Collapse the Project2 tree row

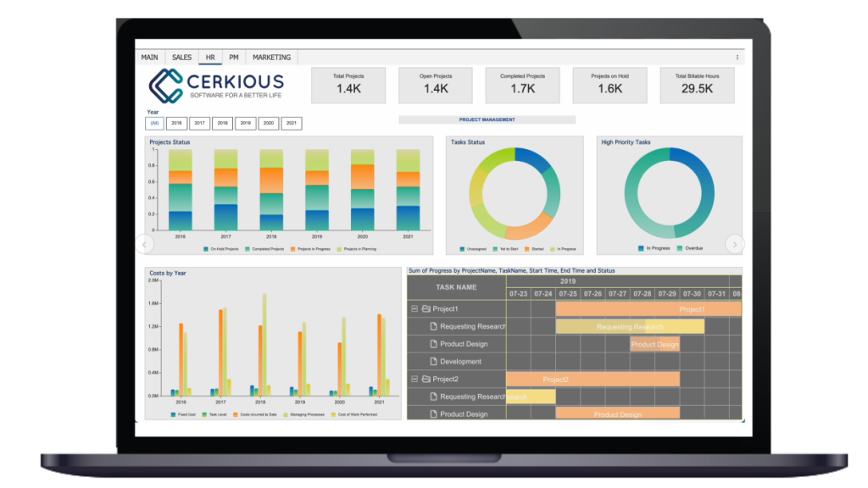[415, 379]
